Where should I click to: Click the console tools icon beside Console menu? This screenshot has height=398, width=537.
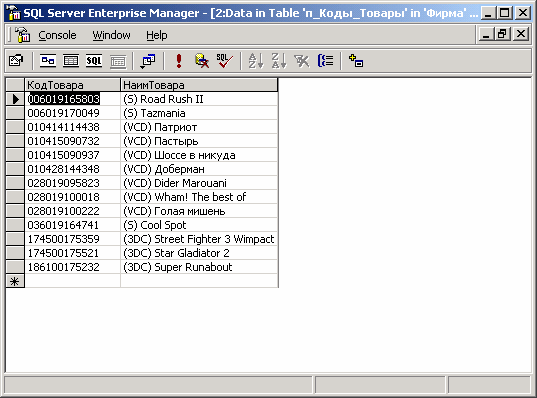coord(23,35)
